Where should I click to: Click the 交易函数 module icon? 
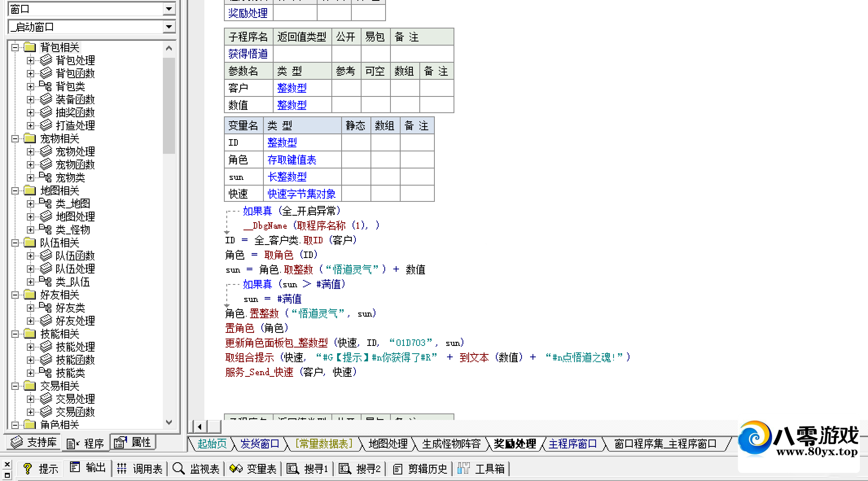[x=46, y=412]
